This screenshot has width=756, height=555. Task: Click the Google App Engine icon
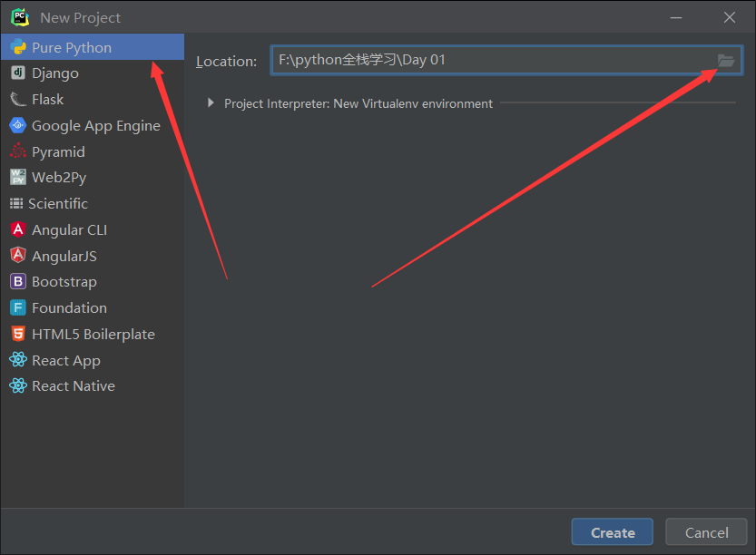[x=18, y=125]
